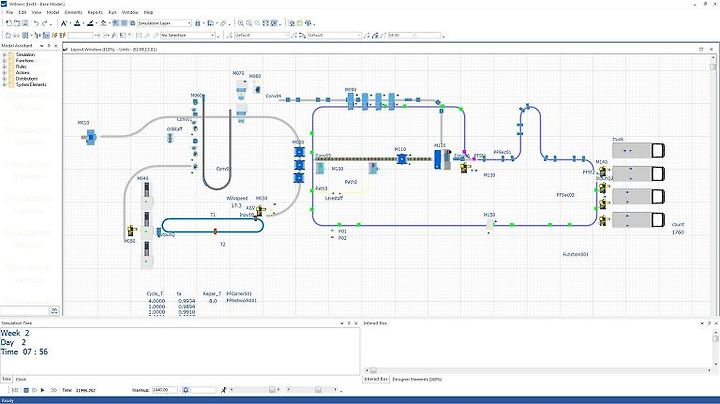Toggle auto-hide pin on Model Assistant panel

click(x=49, y=46)
